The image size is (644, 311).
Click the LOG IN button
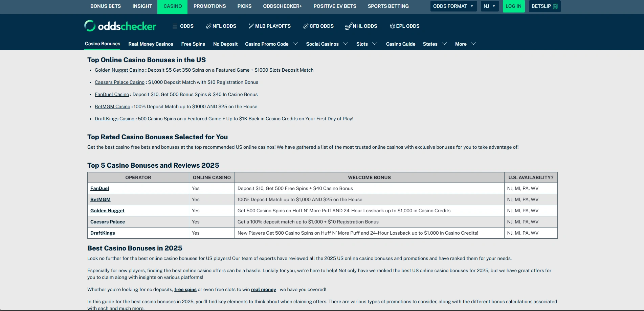coord(513,6)
